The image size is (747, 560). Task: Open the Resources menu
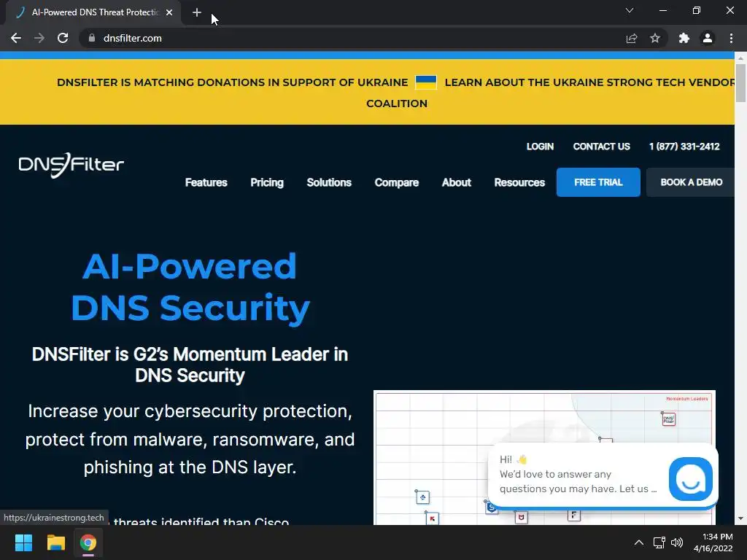click(x=519, y=182)
